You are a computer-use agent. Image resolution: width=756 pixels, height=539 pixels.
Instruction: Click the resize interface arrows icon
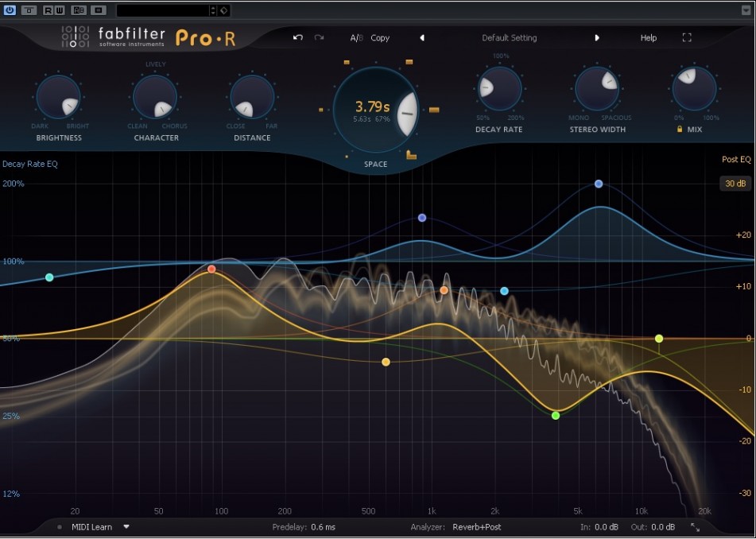coord(695,527)
